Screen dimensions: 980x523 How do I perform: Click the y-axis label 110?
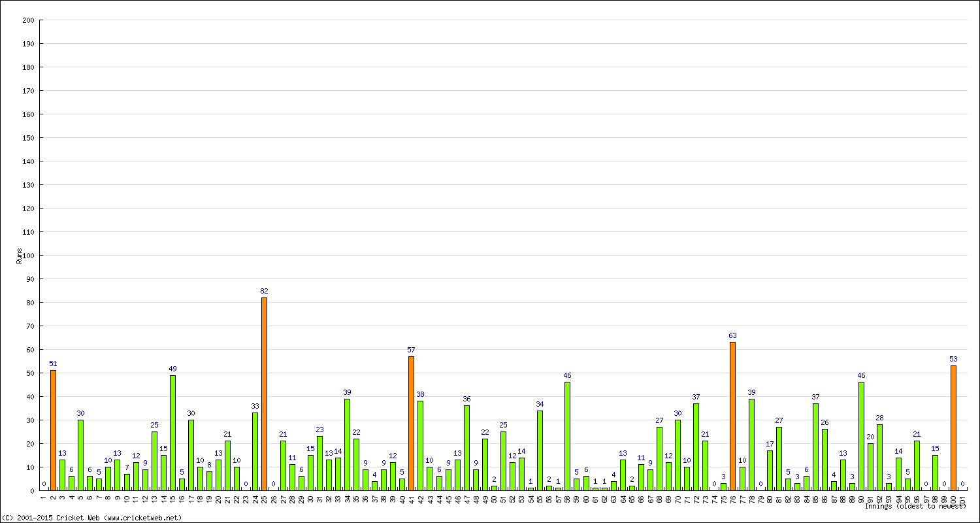28,232
